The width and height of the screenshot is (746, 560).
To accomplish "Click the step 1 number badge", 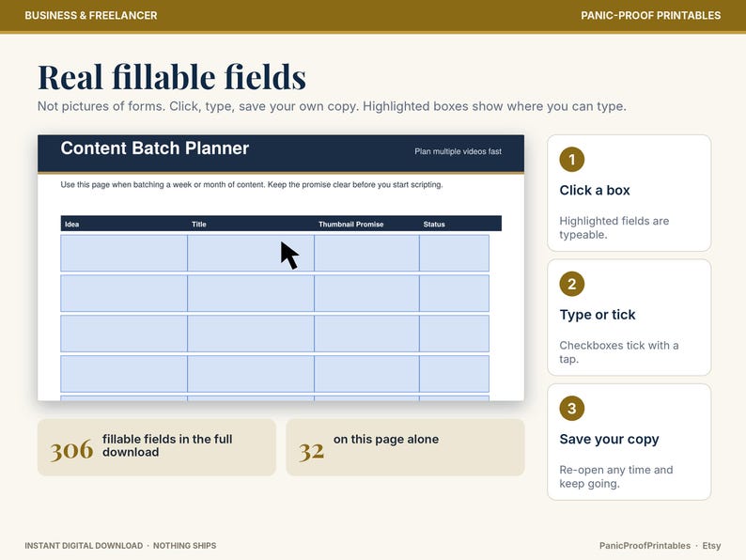I will pos(571,160).
